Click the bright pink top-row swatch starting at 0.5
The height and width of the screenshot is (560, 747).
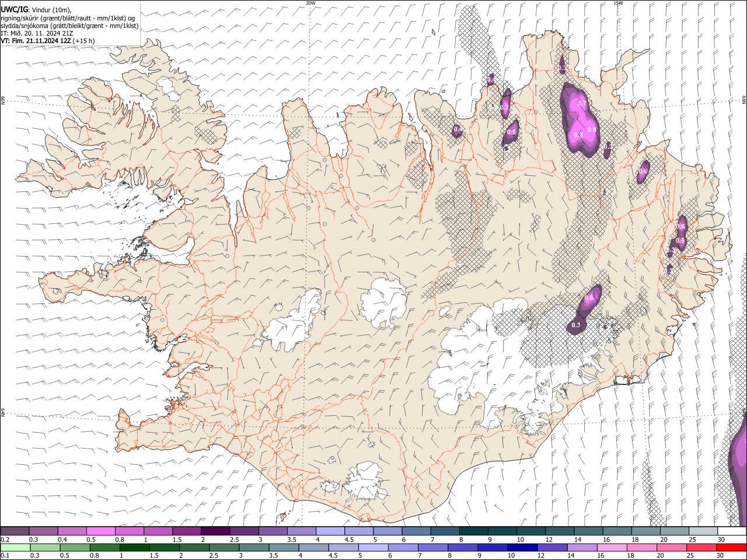tap(101, 531)
